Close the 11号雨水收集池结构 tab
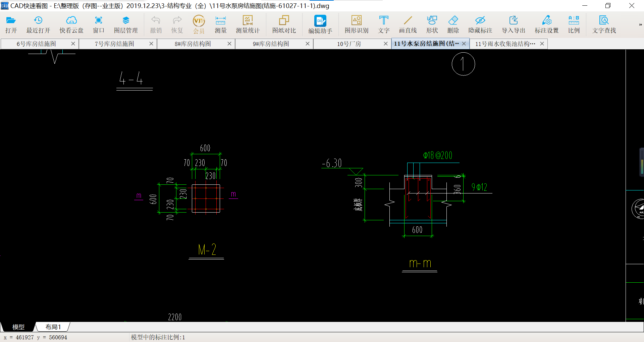 click(x=542, y=44)
